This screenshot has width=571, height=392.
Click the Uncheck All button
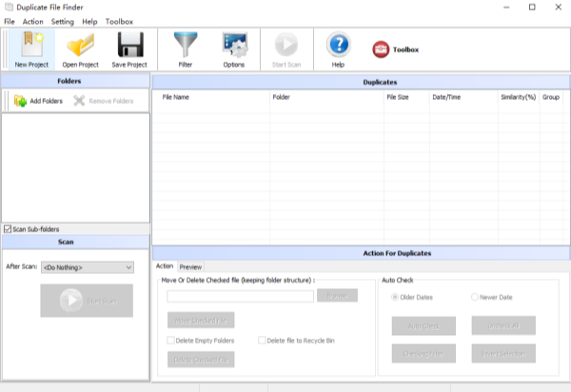coord(503,325)
